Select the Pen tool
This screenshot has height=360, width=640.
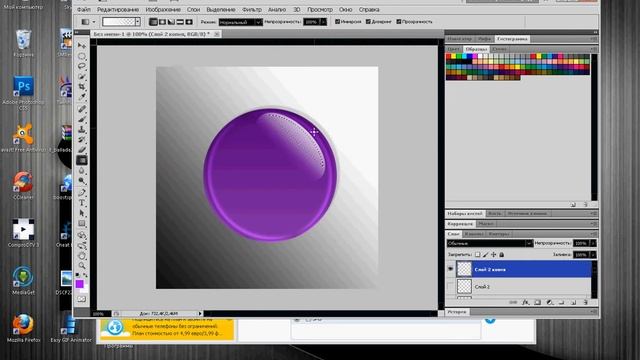coord(82,193)
